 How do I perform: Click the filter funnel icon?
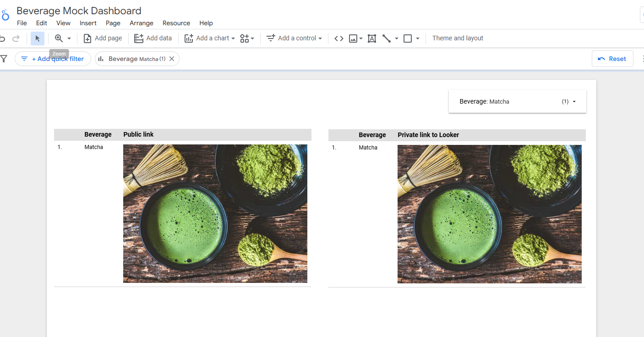point(4,59)
